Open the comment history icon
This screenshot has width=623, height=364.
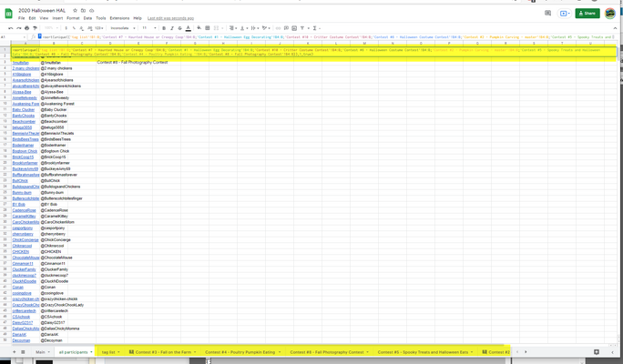click(548, 13)
